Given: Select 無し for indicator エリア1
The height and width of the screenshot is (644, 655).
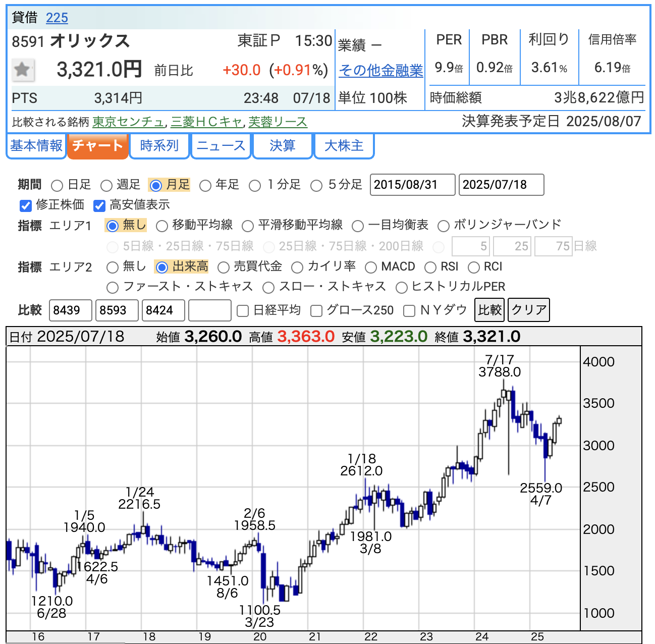Looking at the screenshot, I should click(x=113, y=226).
